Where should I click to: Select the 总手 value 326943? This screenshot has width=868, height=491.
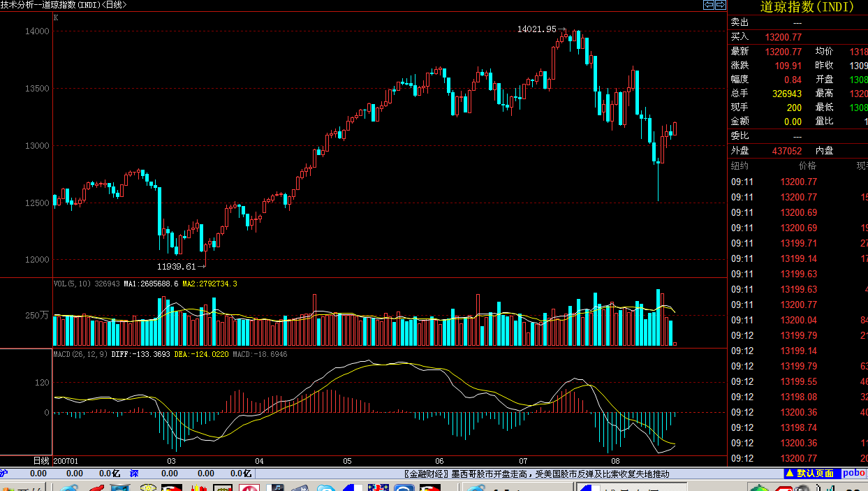(787, 94)
